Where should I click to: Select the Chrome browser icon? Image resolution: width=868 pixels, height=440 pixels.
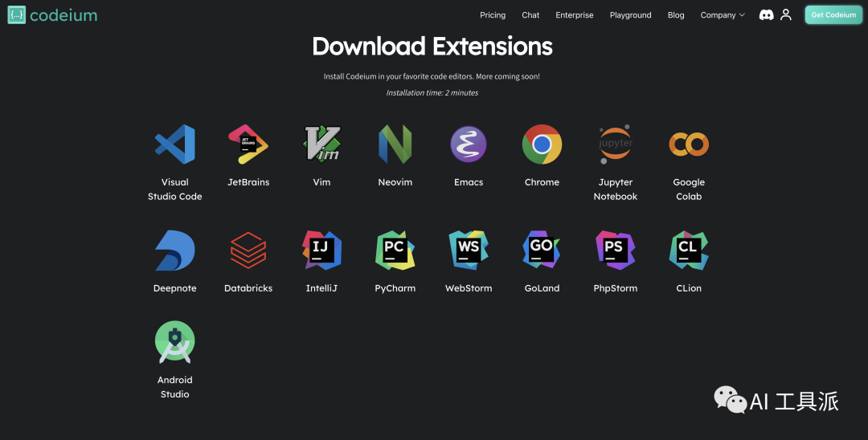pyautogui.click(x=542, y=145)
